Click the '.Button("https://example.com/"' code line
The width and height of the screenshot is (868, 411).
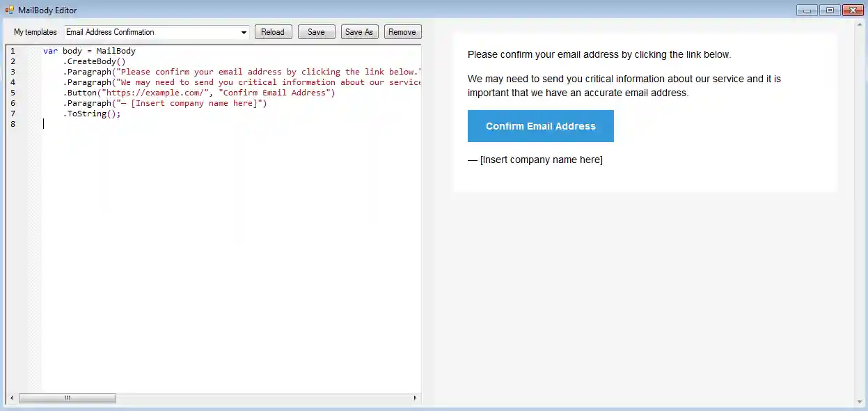(x=199, y=93)
